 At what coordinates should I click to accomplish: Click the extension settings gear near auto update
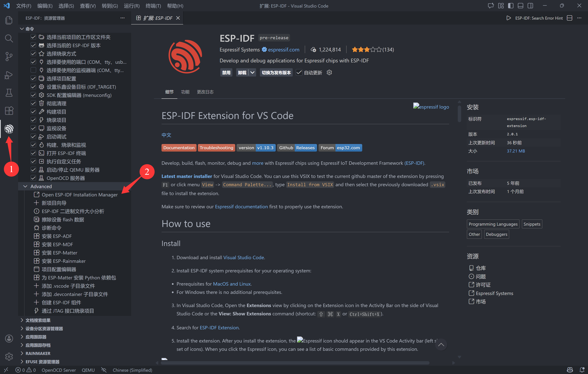329,73
